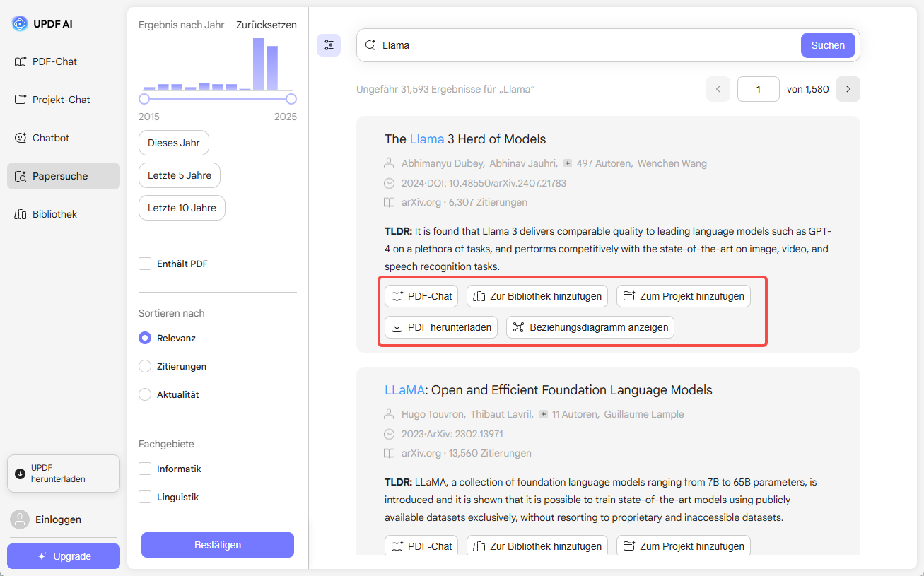This screenshot has height=576, width=924.
Task: Add LLaMA Foundation paper to Bibliothek
Action: pos(537,546)
